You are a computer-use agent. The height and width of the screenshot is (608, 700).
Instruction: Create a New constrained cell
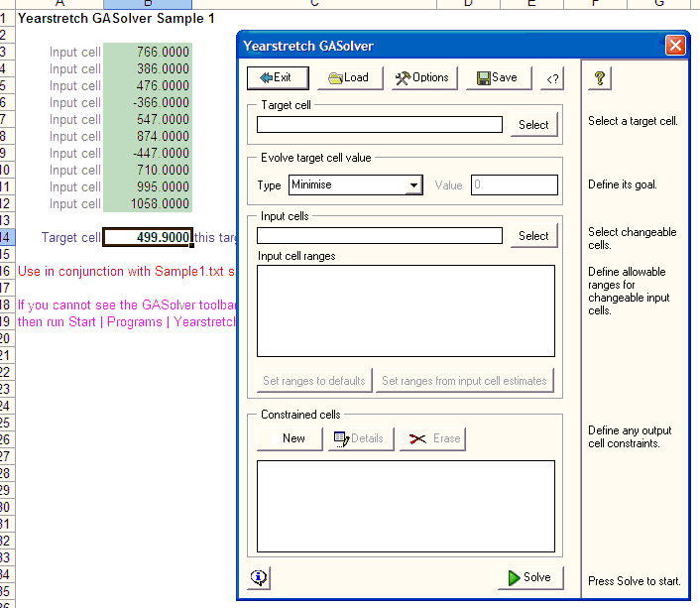(290, 438)
